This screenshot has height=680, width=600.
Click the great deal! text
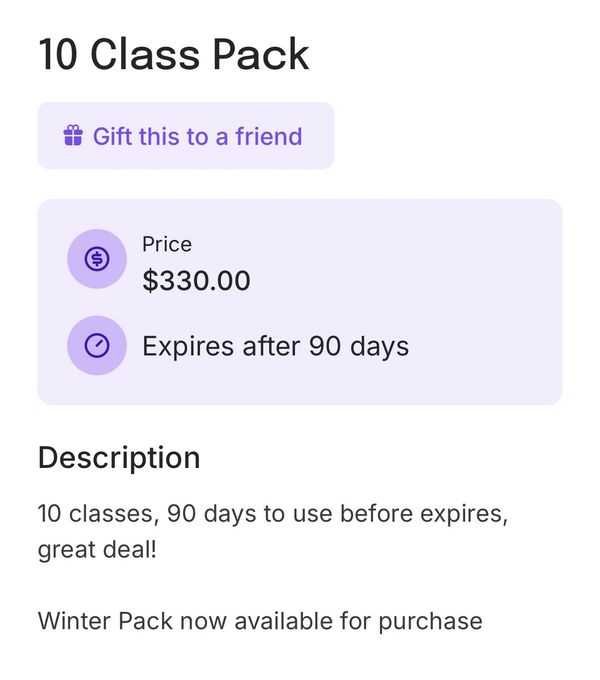coord(97,550)
